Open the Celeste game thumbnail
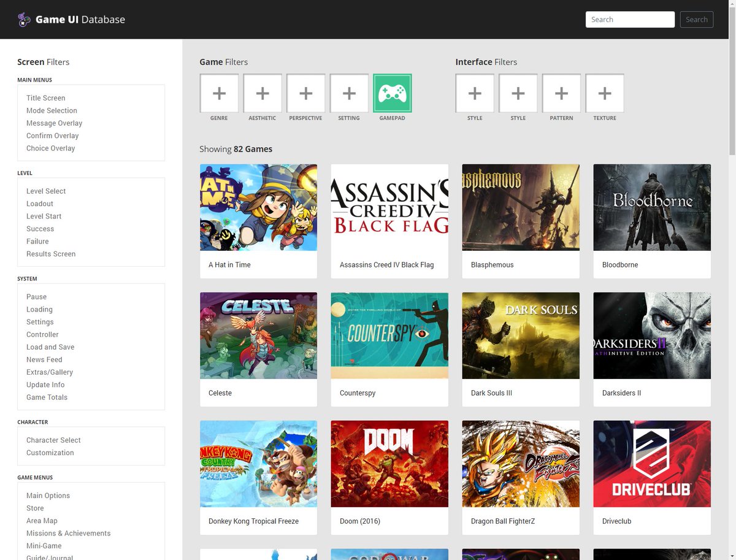 [259, 336]
